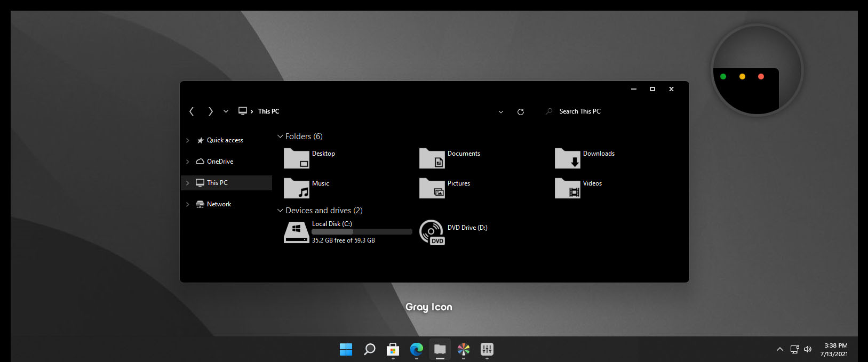The height and width of the screenshot is (362, 868).
Task: Open Microsoft Edge from the taskbar
Action: pos(416,349)
